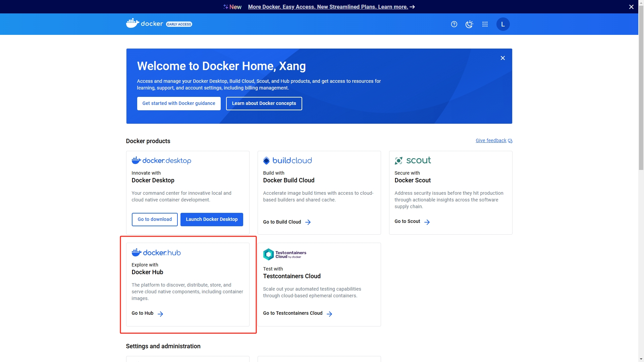Open the Give feedback link
Screen dimensions: 644x362
(x=491, y=141)
